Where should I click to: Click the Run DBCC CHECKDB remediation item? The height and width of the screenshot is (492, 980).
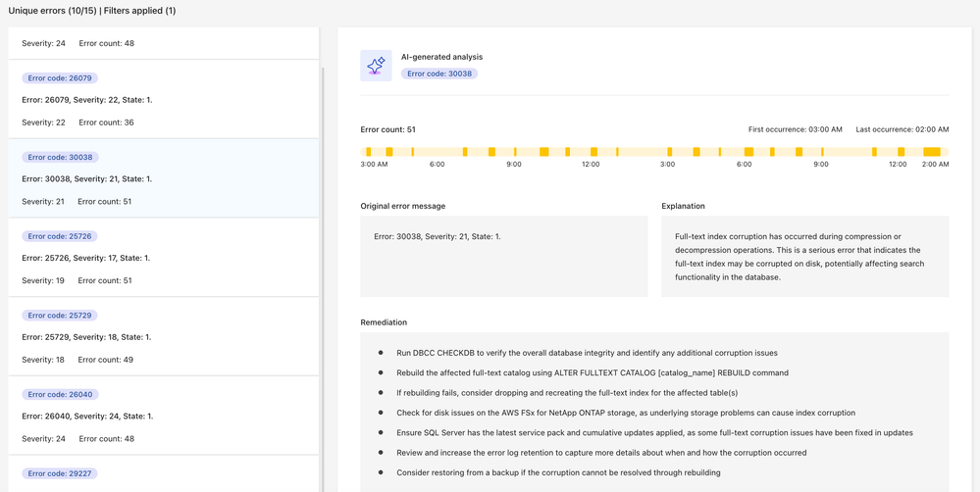tap(587, 353)
